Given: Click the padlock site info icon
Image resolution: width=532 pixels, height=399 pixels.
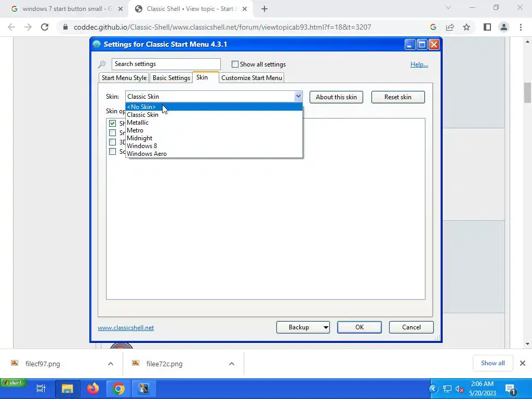Looking at the screenshot, I should 65,27.
